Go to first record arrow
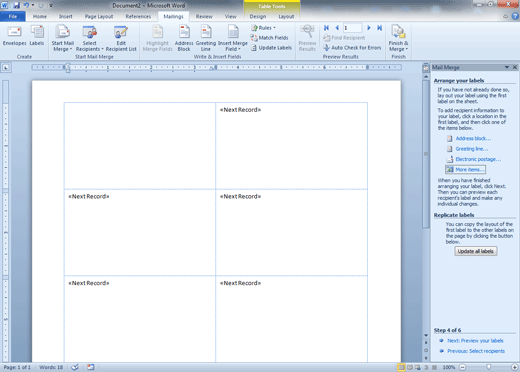 [x=326, y=28]
